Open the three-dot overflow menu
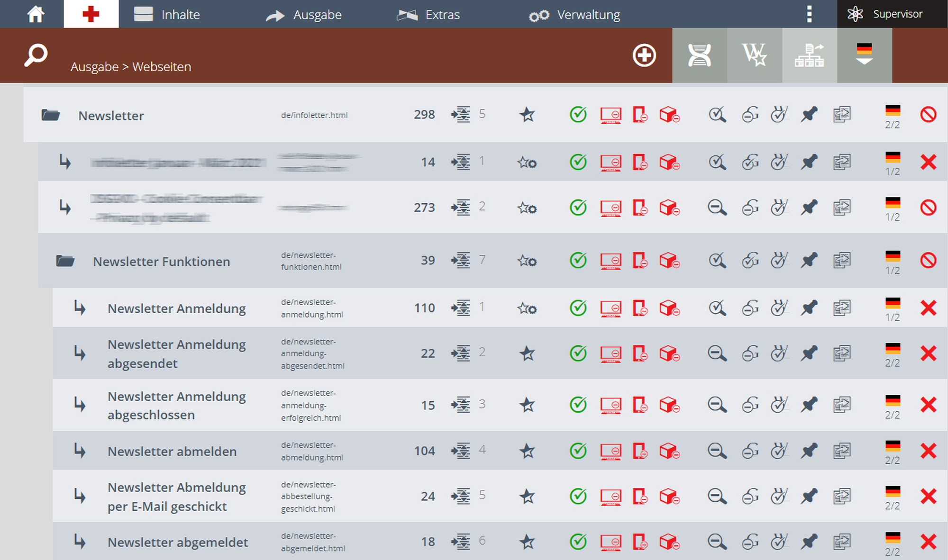Image resolution: width=948 pixels, height=560 pixels. point(809,14)
